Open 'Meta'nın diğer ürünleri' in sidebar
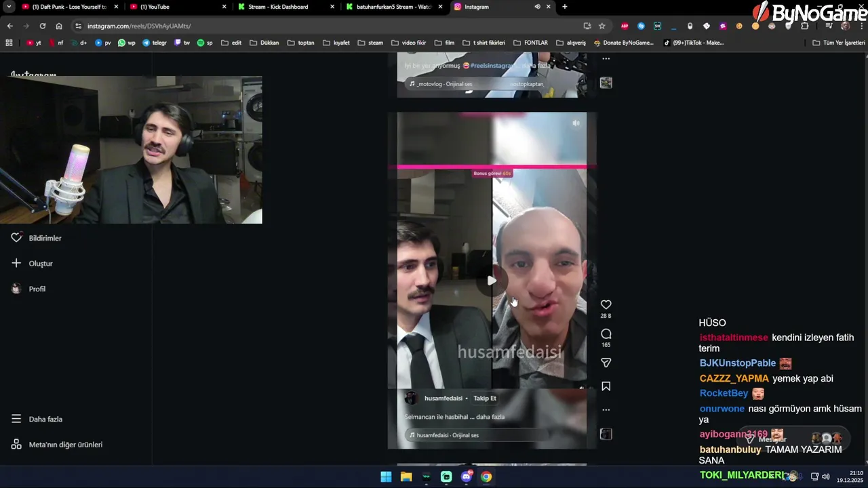The width and height of the screenshot is (868, 488). [57, 445]
